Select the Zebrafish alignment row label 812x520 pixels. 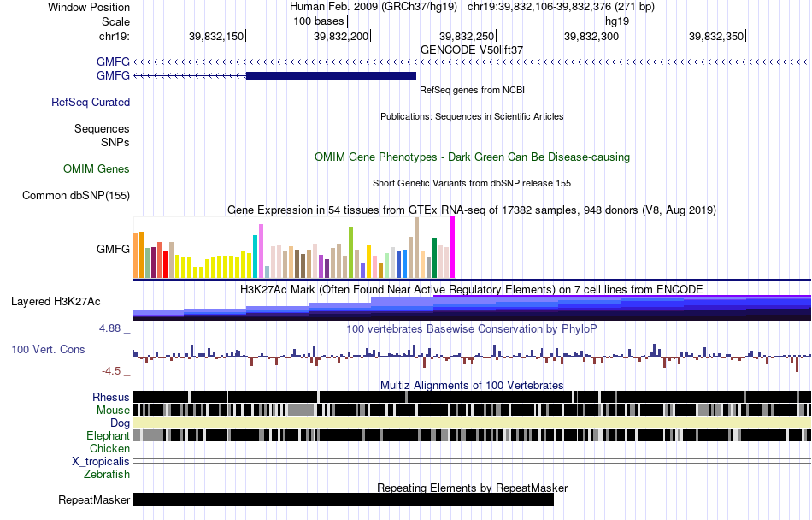pyautogui.click(x=107, y=474)
